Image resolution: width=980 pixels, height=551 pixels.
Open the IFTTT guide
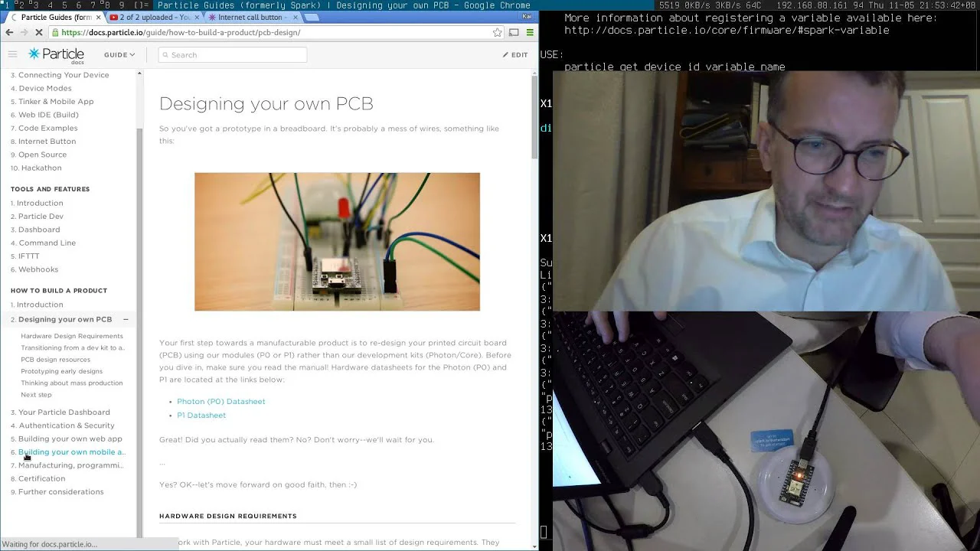point(29,256)
